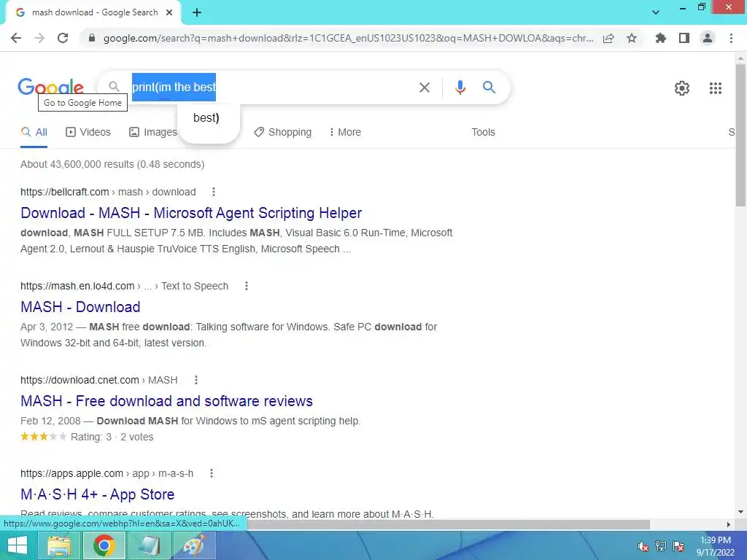
Task: Open Chrome three-dot menu
Action: [x=731, y=38]
